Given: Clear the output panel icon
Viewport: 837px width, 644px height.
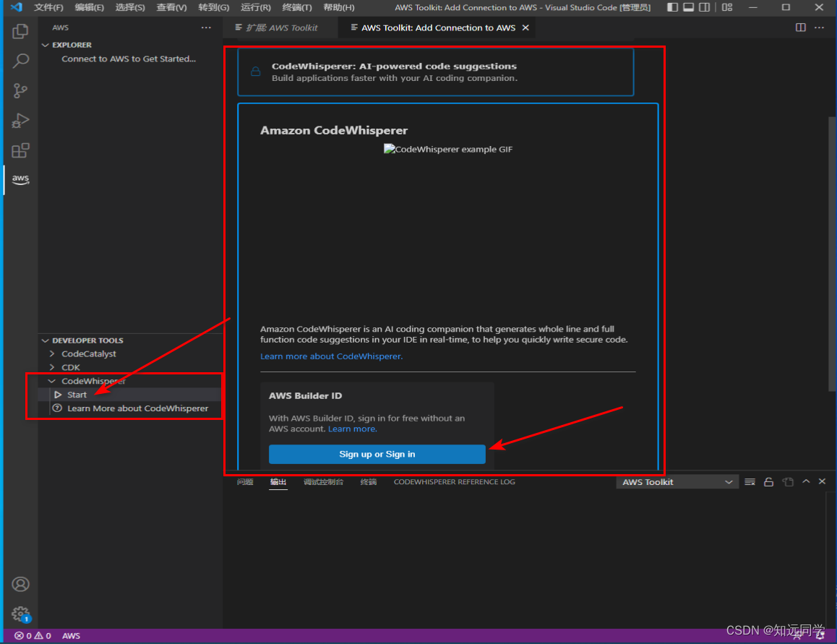Looking at the screenshot, I should pos(750,481).
